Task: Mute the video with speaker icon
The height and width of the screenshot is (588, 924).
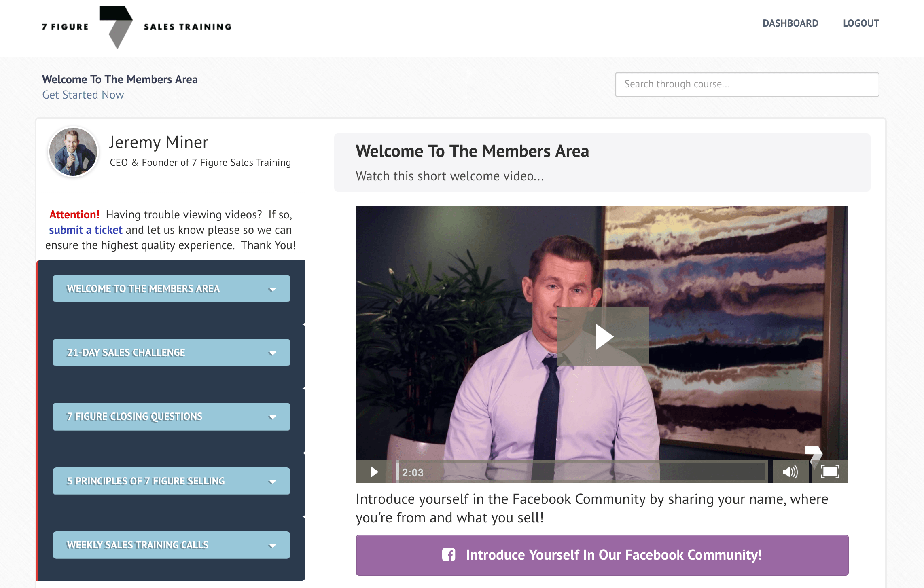Action: (x=790, y=472)
